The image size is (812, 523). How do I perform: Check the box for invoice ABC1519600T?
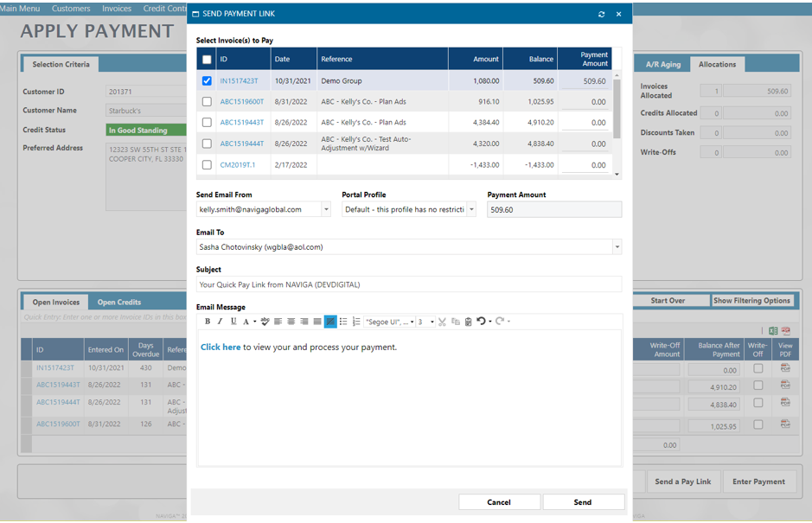click(207, 102)
